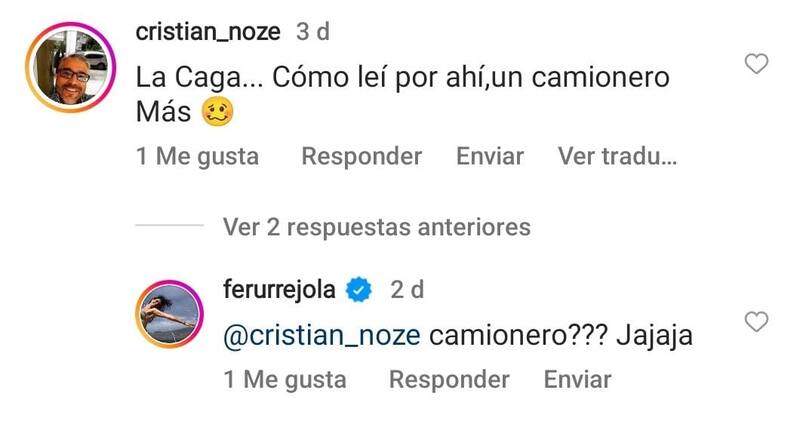View likes on ferurrejola's reply

click(285, 380)
